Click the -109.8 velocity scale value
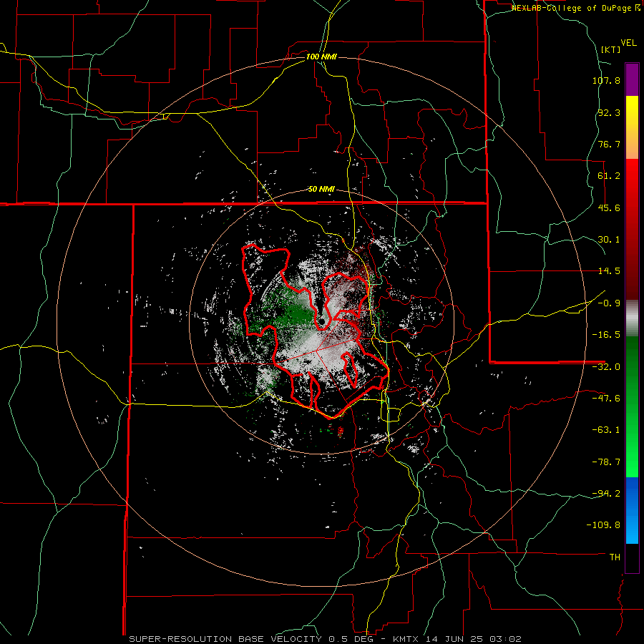The width and height of the screenshot is (644, 644). point(603,525)
